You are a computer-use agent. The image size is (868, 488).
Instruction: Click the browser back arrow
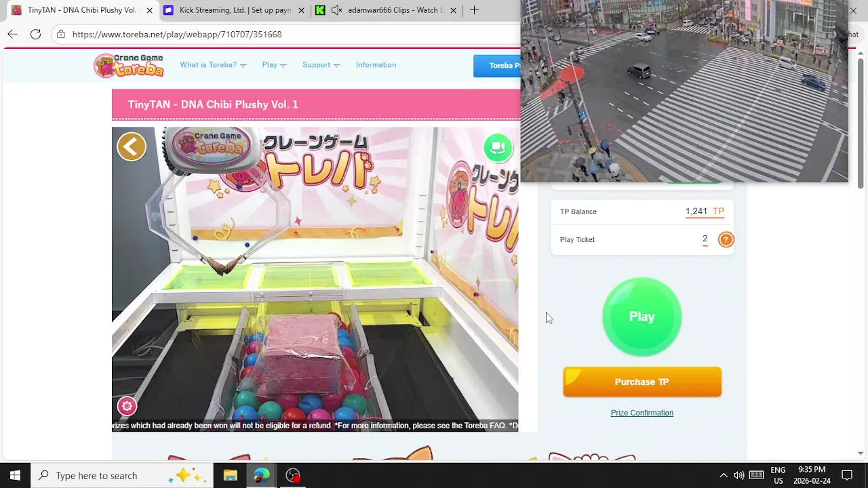tap(13, 34)
